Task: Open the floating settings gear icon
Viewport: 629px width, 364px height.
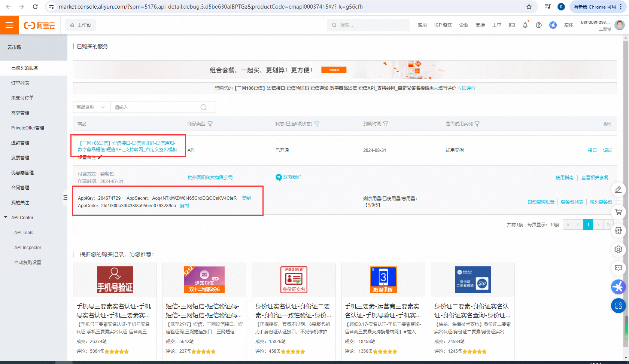Action: coord(619,249)
